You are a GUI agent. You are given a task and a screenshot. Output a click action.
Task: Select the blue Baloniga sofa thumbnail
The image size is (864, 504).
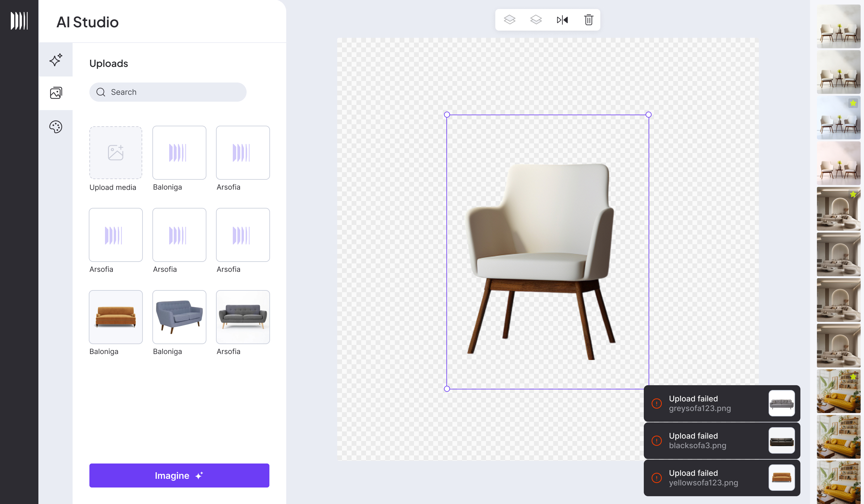coord(179,316)
